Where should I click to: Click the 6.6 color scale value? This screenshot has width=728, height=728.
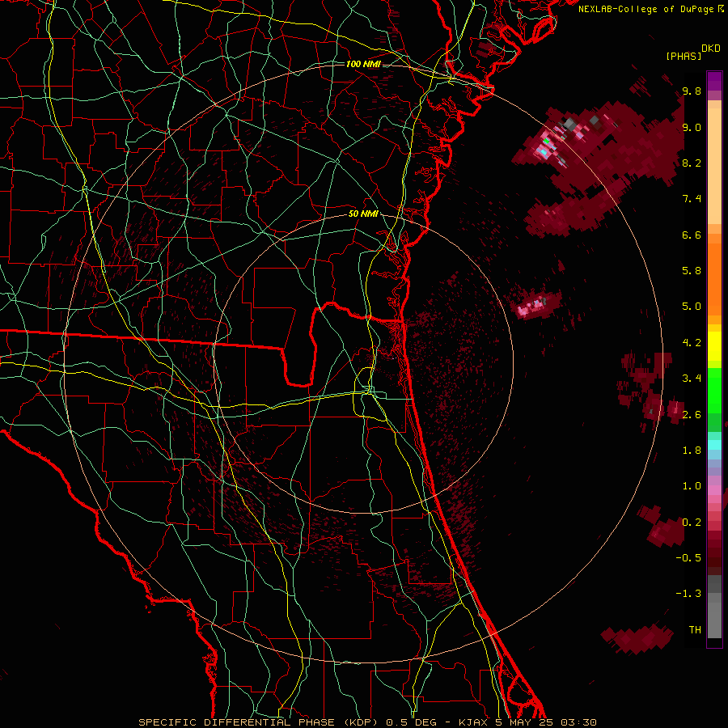pyautogui.click(x=692, y=235)
